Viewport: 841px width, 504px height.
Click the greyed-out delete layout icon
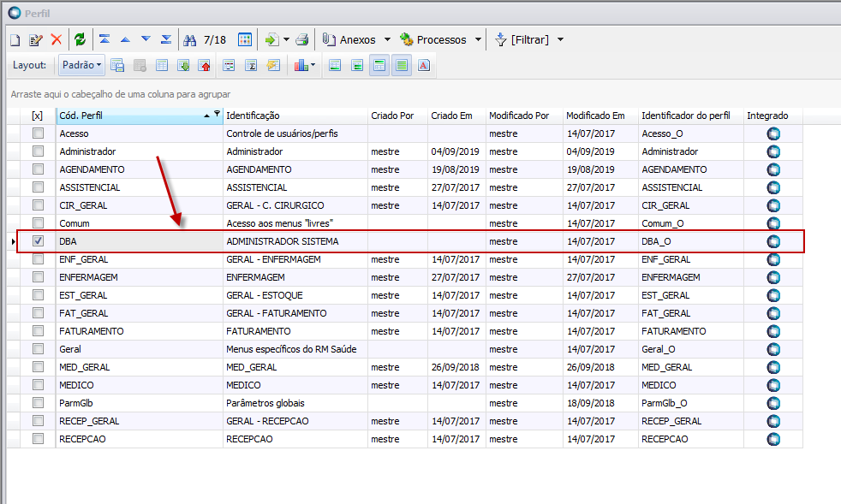coord(140,65)
